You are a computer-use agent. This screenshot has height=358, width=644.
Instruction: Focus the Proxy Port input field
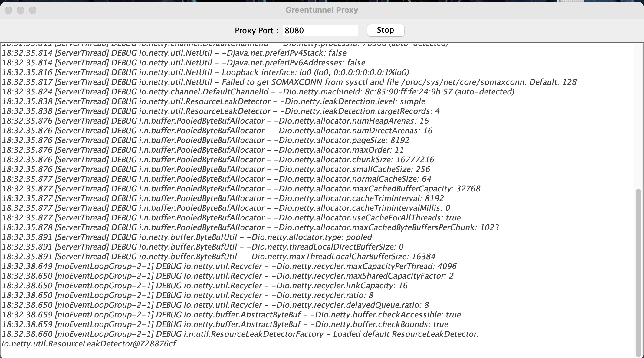(320, 31)
